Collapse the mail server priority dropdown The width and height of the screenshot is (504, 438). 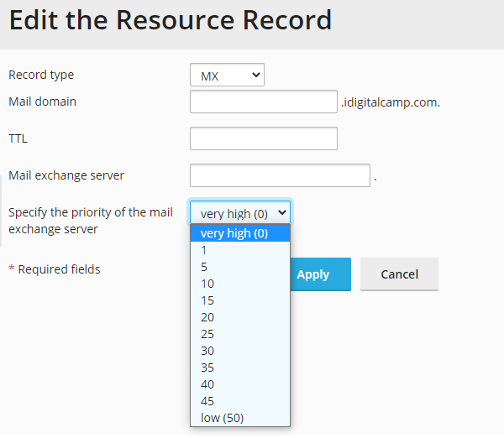(x=240, y=212)
